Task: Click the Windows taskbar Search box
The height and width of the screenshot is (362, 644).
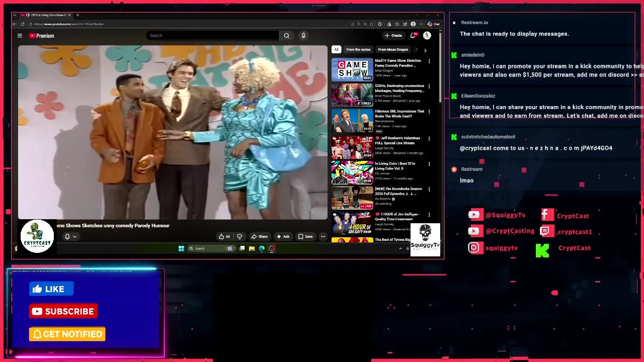Action: point(211,248)
